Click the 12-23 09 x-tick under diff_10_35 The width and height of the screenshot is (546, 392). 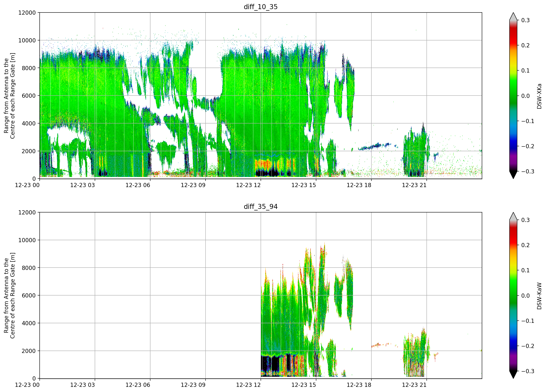pos(193,185)
